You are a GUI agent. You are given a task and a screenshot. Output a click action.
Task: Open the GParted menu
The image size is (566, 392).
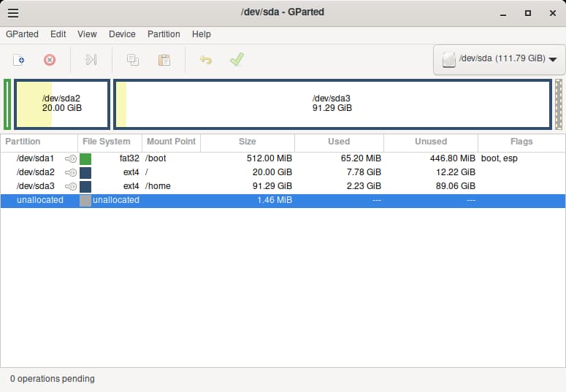point(22,34)
